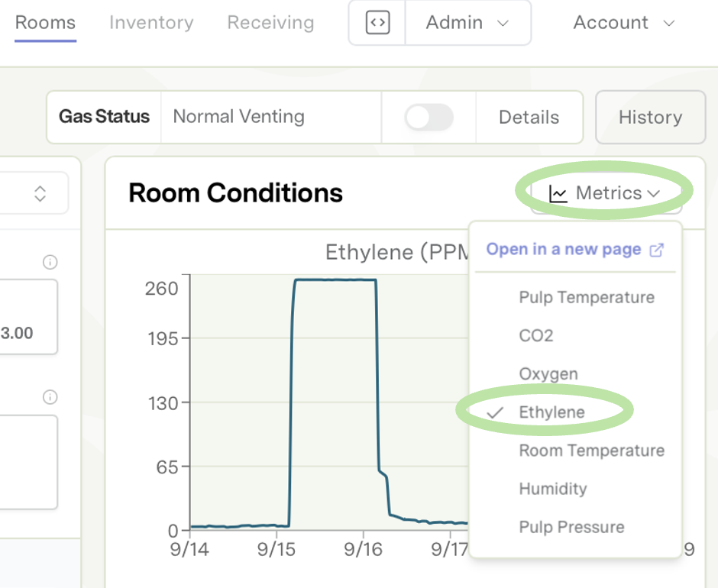Viewport: 718px width, 588px height.
Task: Click the external link icon
Action: click(x=656, y=250)
